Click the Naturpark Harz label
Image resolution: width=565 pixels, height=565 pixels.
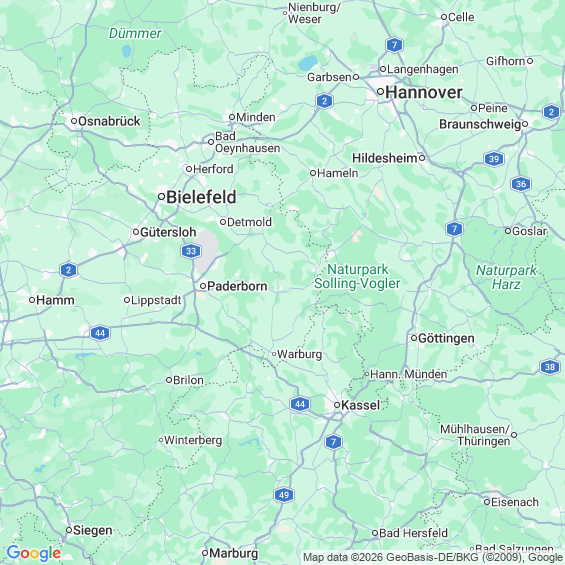click(x=506, y=277)
